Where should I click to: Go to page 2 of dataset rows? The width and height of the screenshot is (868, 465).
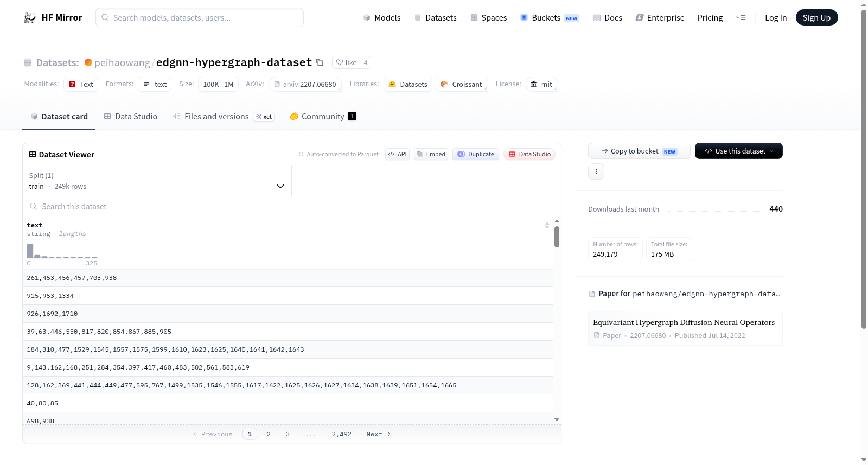click(269, 434)
